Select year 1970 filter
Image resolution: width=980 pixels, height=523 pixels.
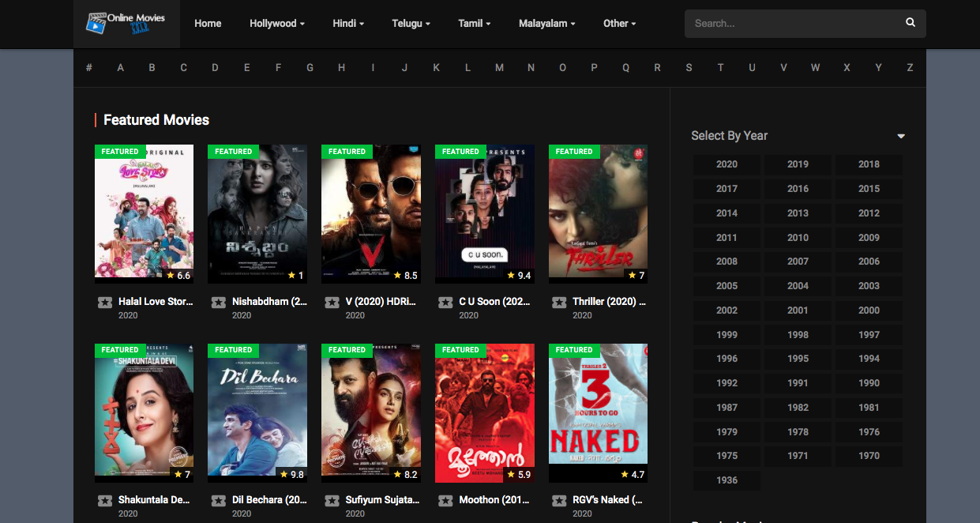[x=869, y=456]
